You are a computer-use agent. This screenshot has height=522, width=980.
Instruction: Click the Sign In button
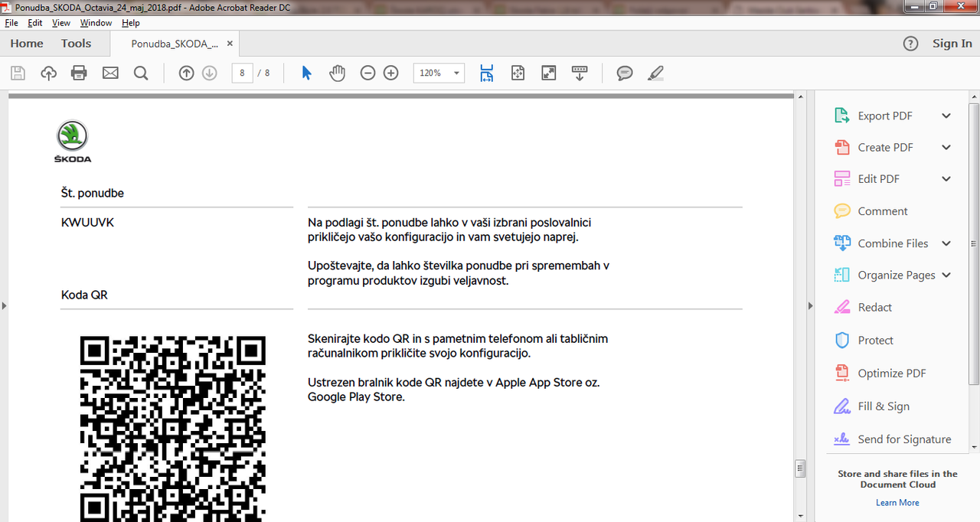tap(952, 44)
